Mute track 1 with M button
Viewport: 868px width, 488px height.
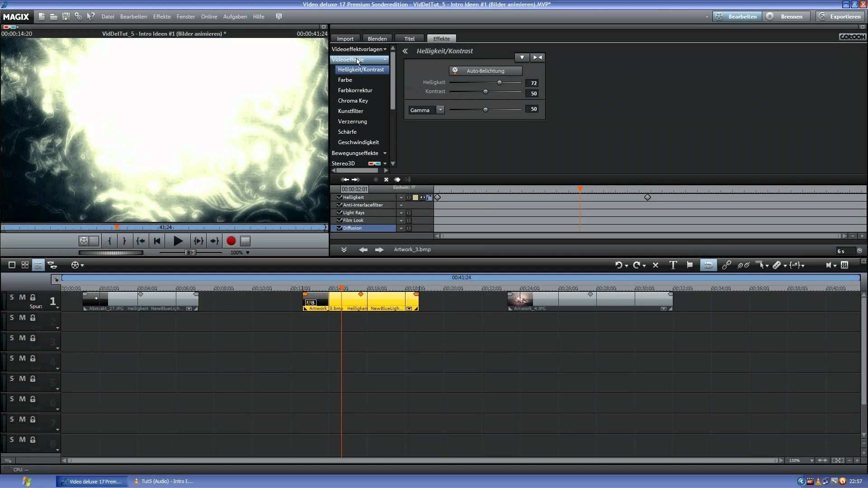(x=22, y=297)
